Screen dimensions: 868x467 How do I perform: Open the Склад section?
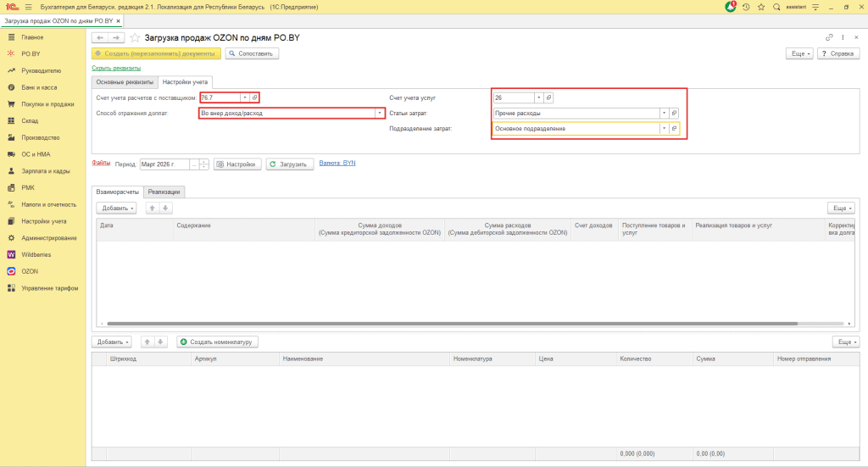pos(30,120)
